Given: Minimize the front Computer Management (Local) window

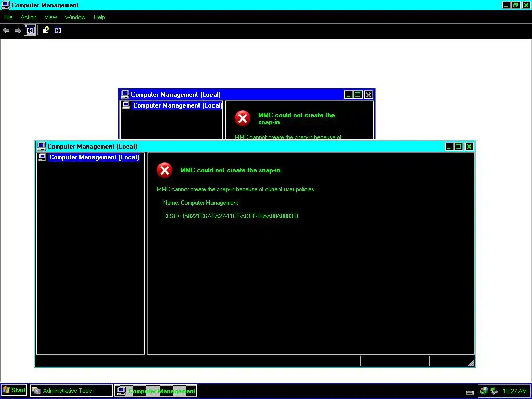Looking at the screenshot, I should coord(449,147).
